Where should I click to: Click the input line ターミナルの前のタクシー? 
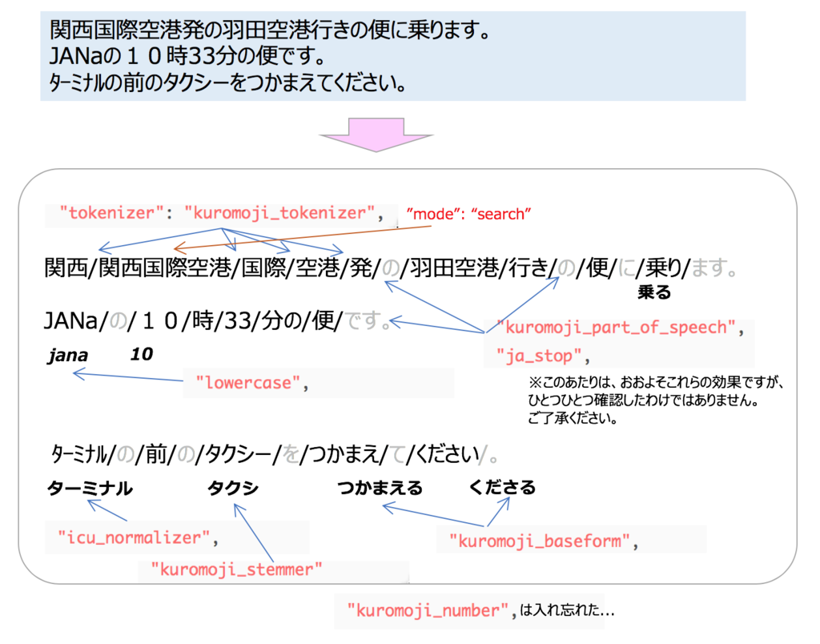pos(227,83)
